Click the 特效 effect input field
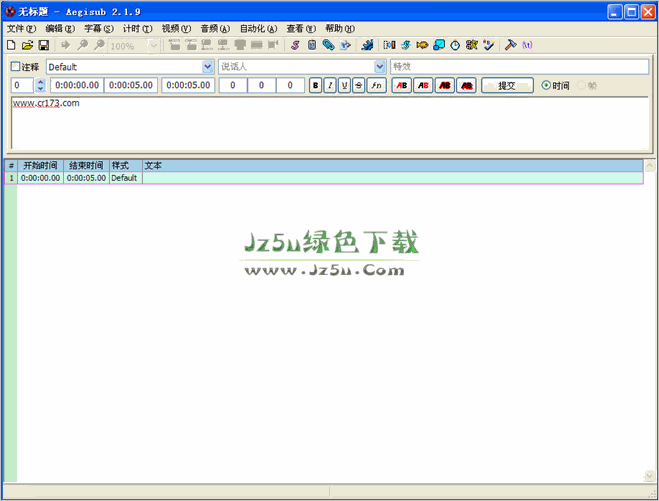Screen dimensions: 659x501 click(x=519, y=66)
